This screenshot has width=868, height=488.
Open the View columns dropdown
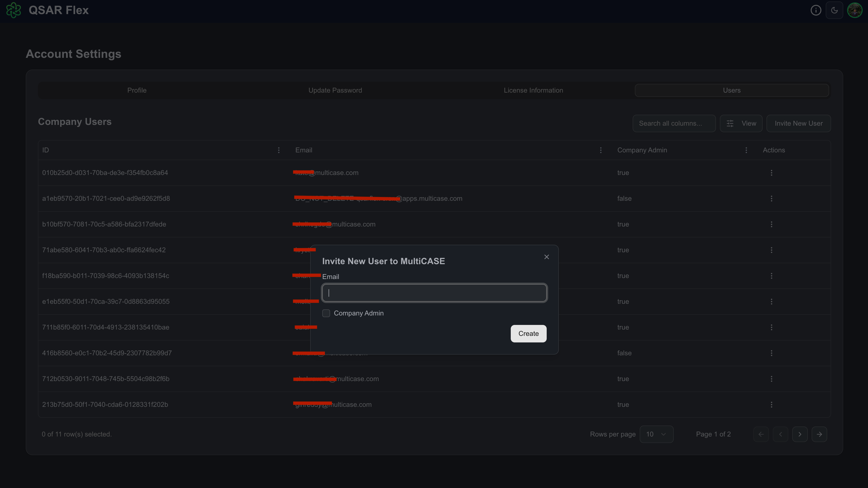(741, 123)
